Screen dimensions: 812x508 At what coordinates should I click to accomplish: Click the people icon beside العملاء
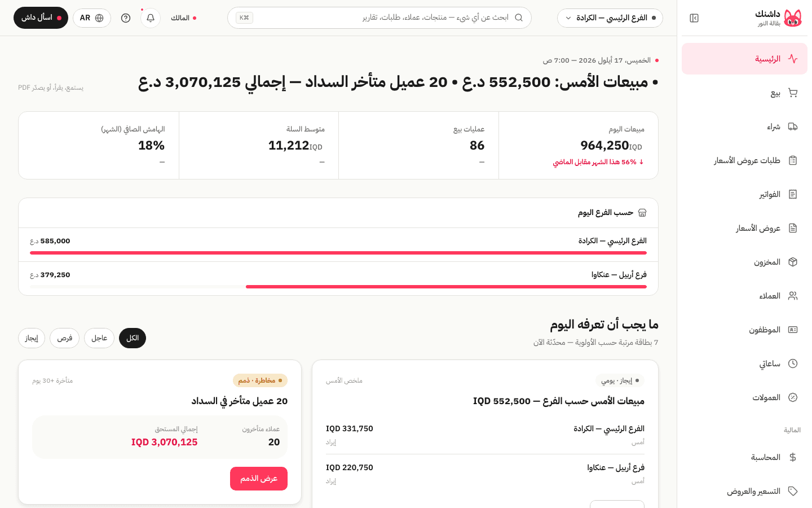coord(793,296)
